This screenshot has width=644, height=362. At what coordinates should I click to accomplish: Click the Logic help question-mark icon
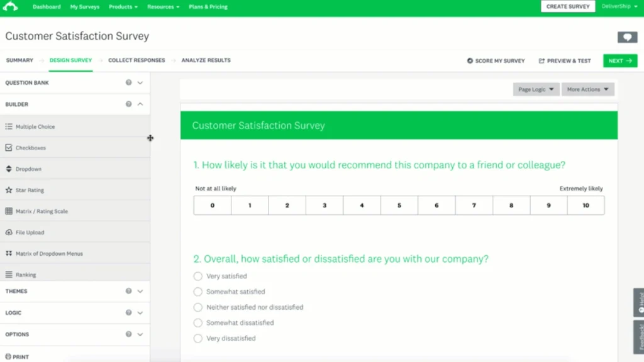tap(128, 313)
